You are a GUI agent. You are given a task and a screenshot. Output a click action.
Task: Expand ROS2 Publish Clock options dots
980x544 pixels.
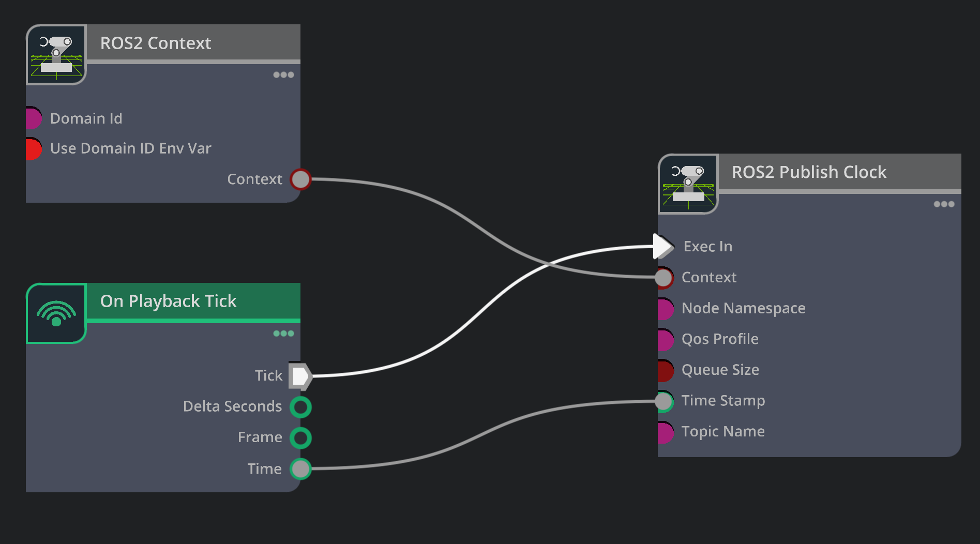click(944, 204)
